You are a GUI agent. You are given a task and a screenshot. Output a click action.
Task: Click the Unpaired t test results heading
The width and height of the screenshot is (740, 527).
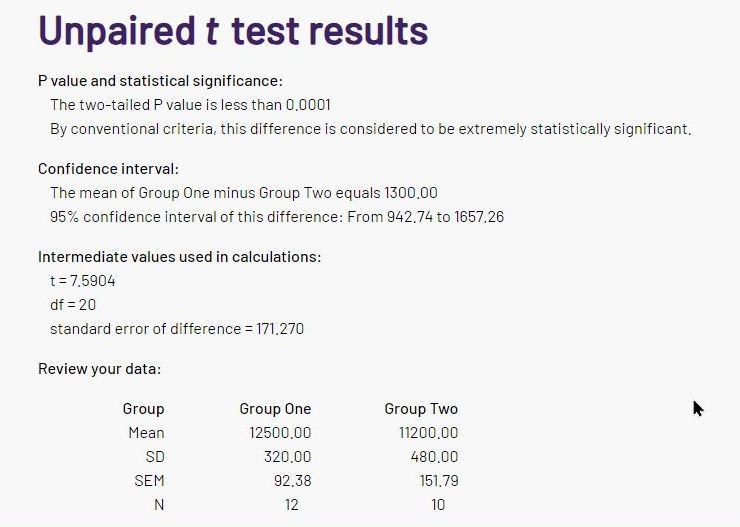233,31
